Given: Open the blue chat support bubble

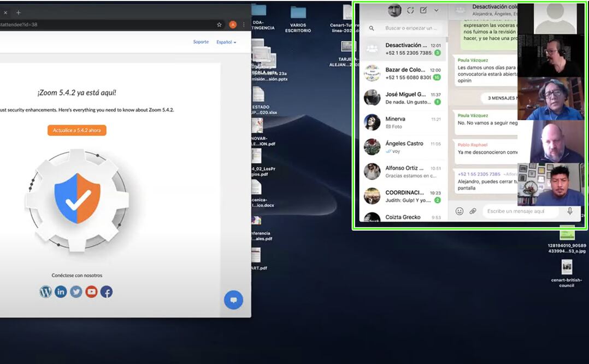Looking at the screenshot, I should point(233,300).
